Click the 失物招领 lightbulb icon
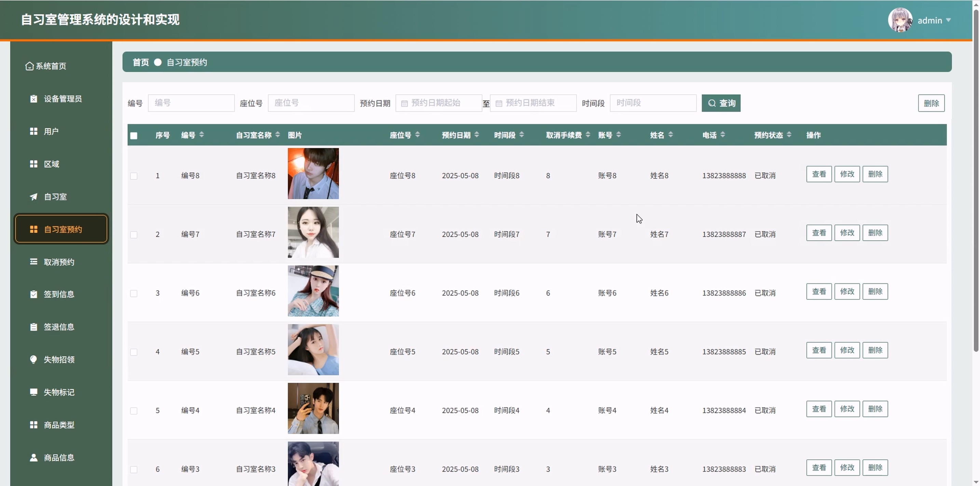Viewport: 980px width, 486px height. pyautogui.click(x=33, y=359)
